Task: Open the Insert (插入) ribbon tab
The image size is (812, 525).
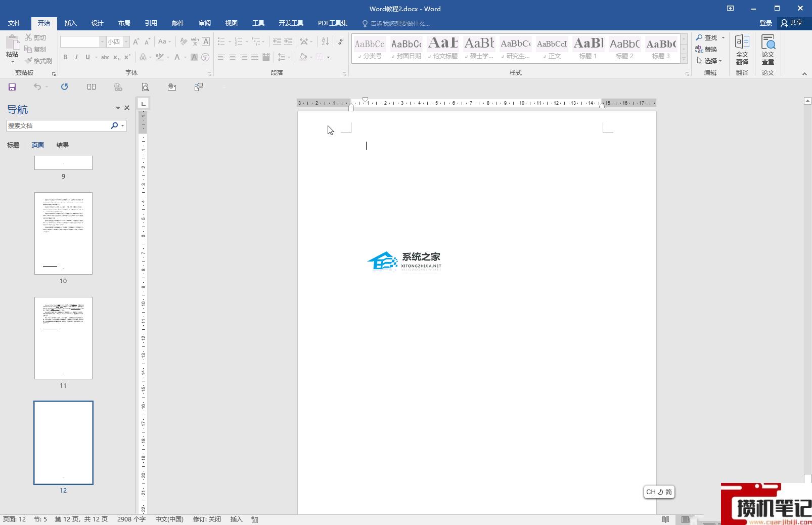Action: coord(70,23)
